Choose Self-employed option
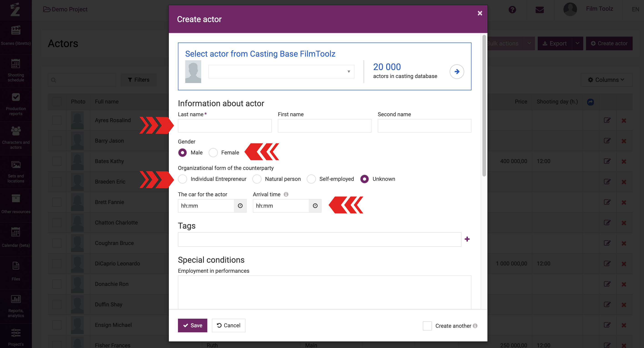This screenshot has height=348, width=644. point(311,179)
